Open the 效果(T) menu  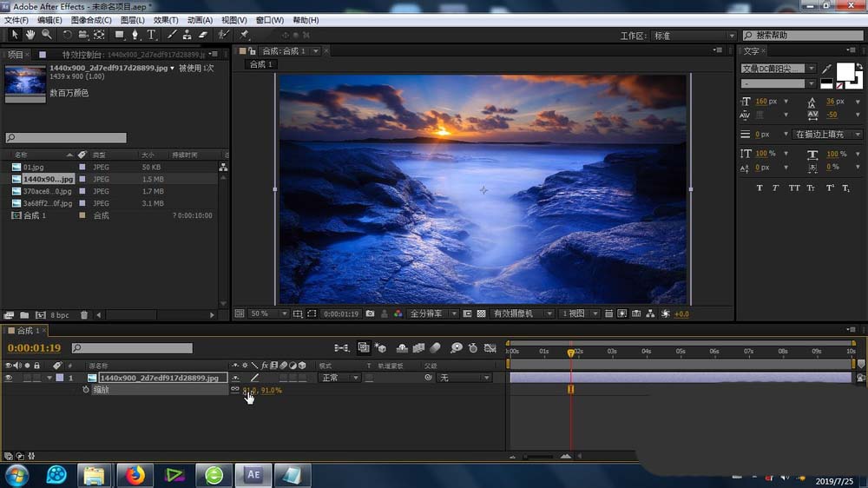point(165,20)
